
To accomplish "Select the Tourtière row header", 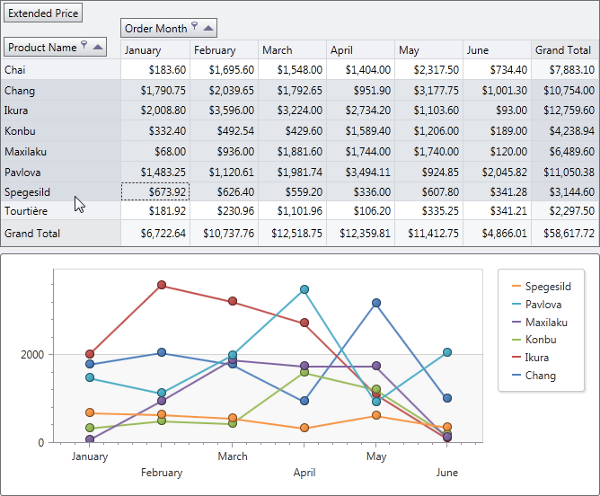I will click(60, 211).
